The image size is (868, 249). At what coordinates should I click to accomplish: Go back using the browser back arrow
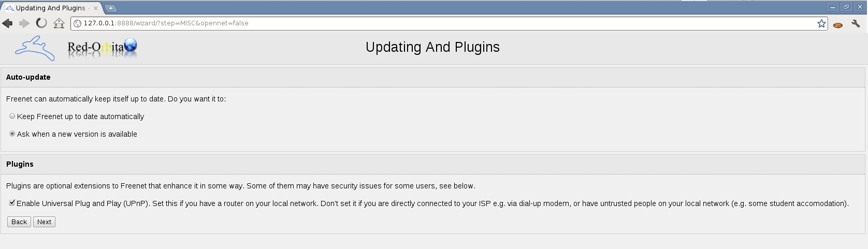[x=8, y=23]
